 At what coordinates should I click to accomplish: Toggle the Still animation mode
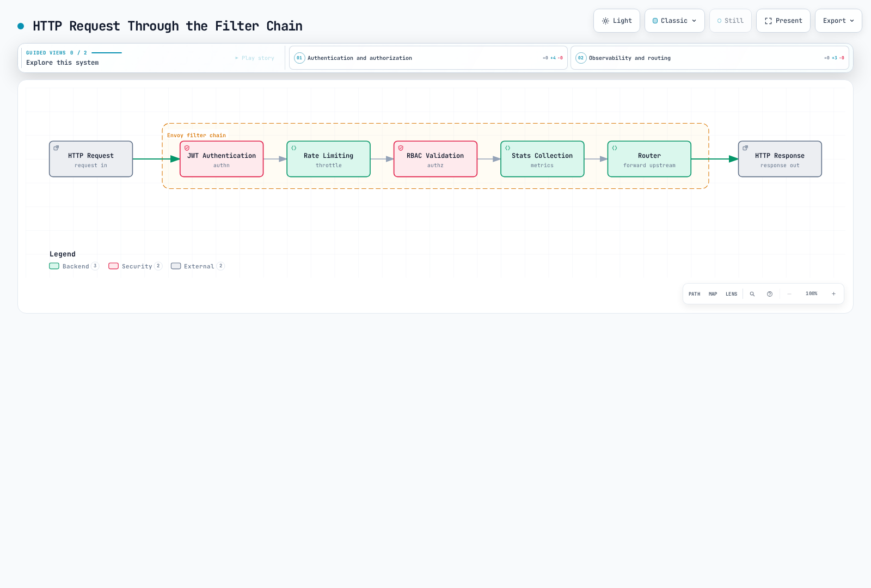[731, 21]
